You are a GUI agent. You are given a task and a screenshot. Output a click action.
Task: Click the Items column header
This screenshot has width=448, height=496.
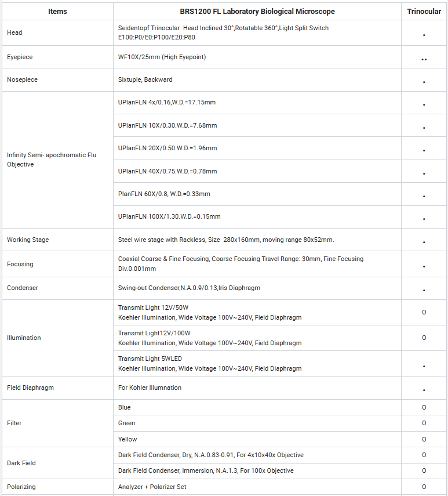pos(57,12)
